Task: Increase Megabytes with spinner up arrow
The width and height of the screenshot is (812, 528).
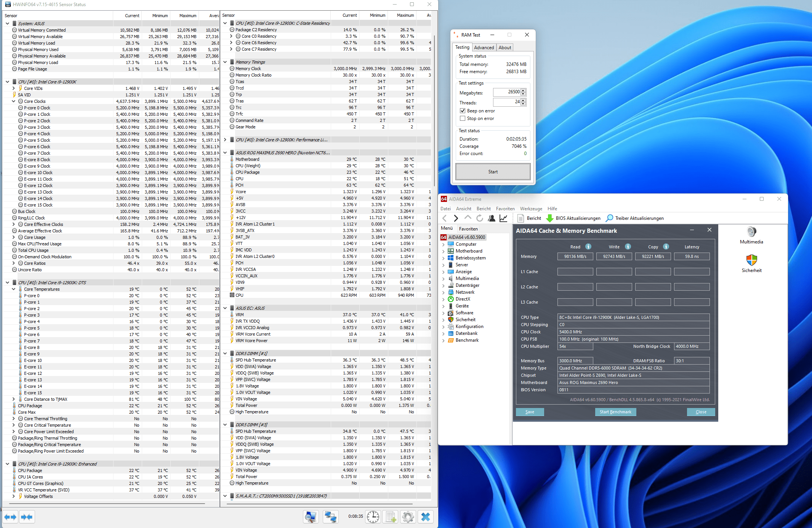Action: (523, 90)
